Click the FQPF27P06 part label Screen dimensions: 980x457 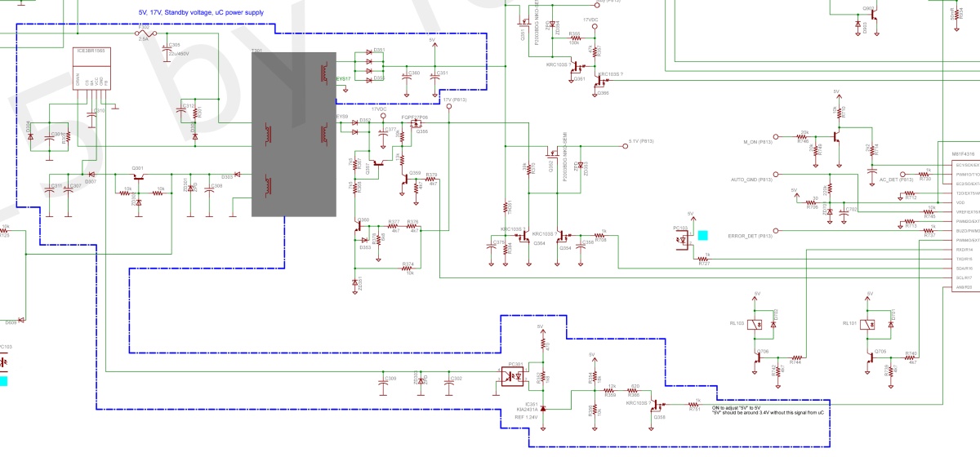(415, 118)
